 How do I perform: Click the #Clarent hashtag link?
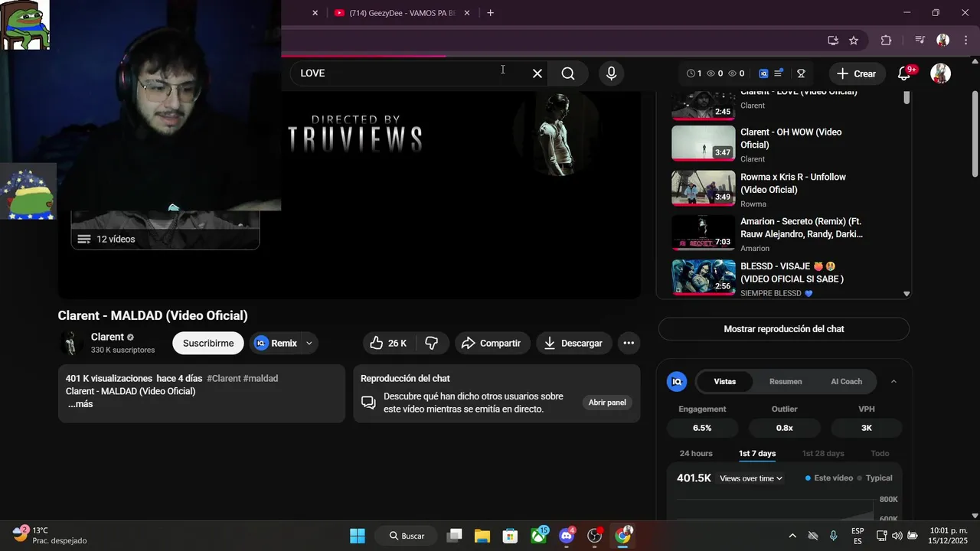tap(224, 379)
